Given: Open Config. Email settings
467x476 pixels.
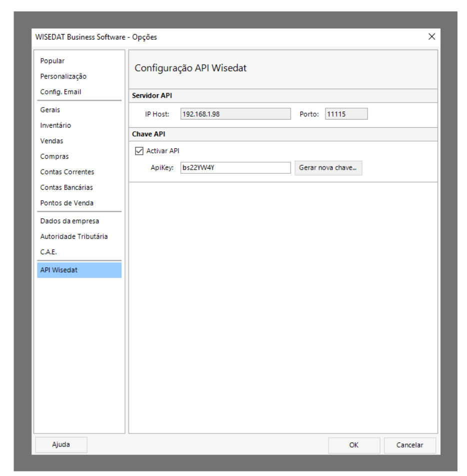Looking at the screenshot, I should (60, 92).
